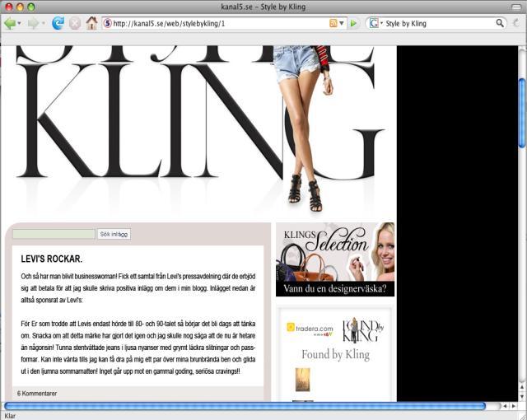Viewport: 527px width, 420px height.
Task: Go back with the green arrow
Action: [x=9, y=23]
